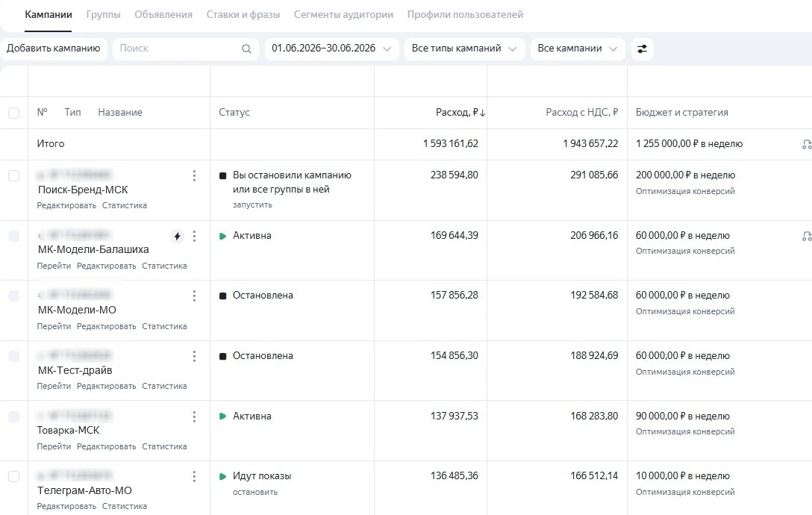Image resolution: width=812 pixels, height=515 pixels.
Task: Toggle the select-all campaigns checkbox
Action: click(x=14, y=113)
